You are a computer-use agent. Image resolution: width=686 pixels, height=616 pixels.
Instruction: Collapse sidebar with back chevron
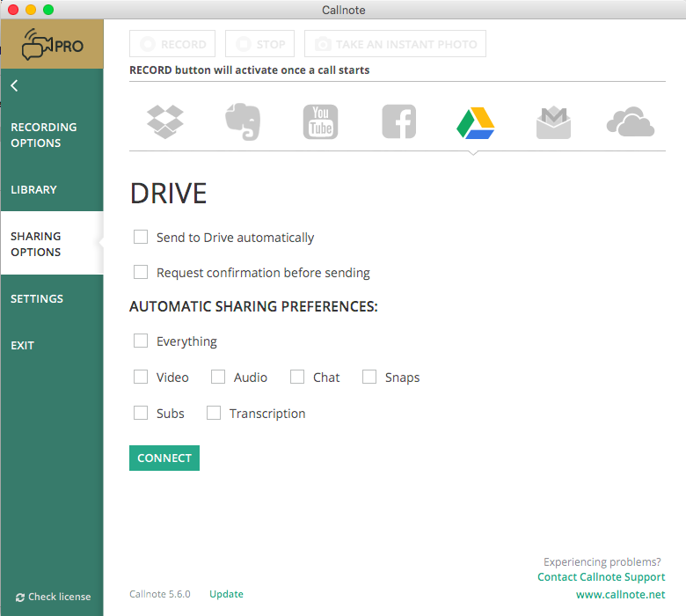[14, 85]
